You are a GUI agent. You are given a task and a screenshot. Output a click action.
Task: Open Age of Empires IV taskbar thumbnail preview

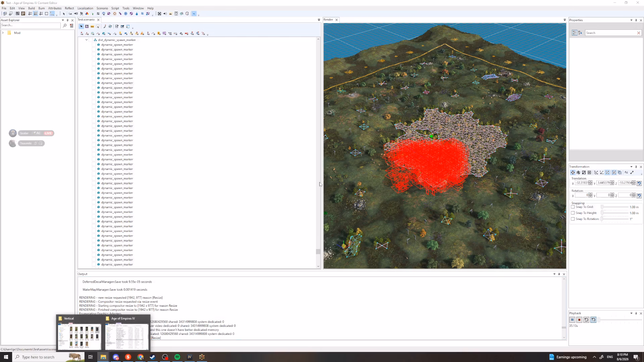pyautogui.click(x=127, y=333)
